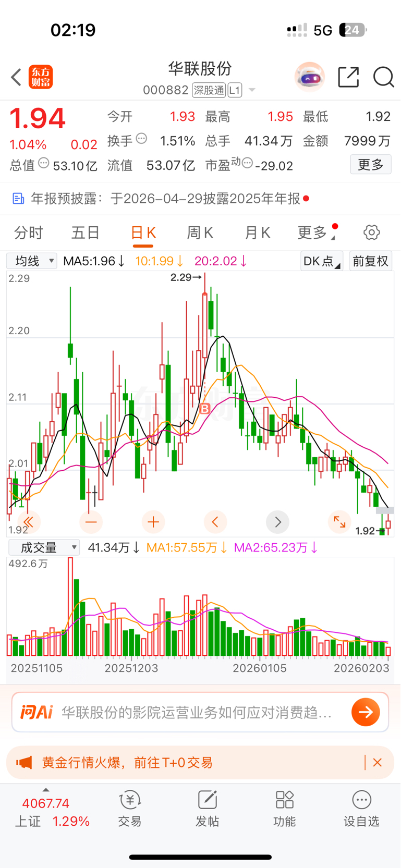Open the search magnifier icon

pos(383,77)
